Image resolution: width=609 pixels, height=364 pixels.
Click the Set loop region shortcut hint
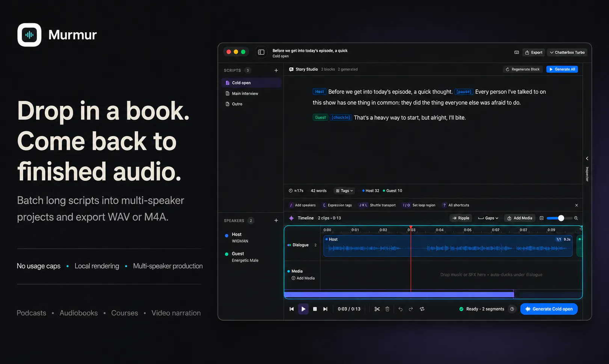click(x=419, y=205)
